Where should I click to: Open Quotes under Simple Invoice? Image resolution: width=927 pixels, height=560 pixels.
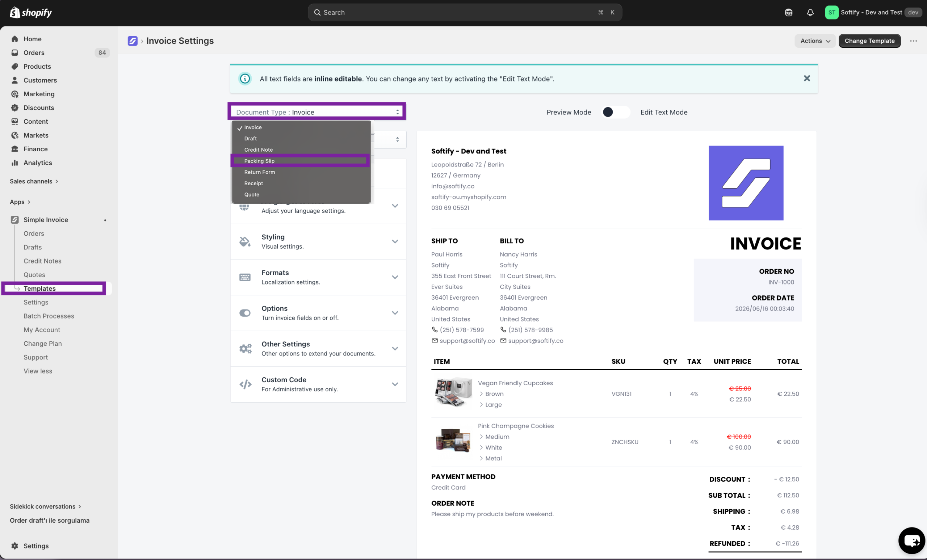tap(34, 275)
